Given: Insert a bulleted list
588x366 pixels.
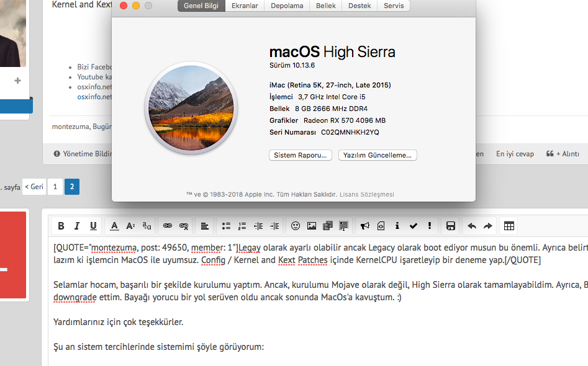Looking at the screenshot, I should 227,226.
